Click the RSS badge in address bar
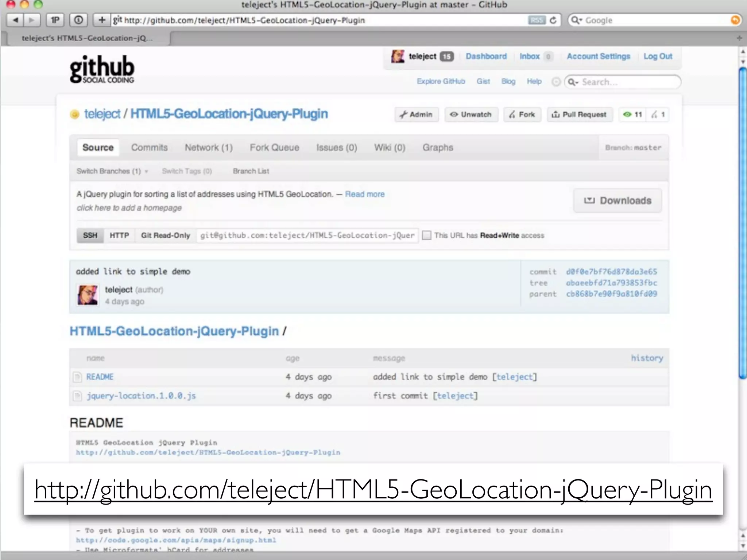The image size is (747, 560). [536, 20]
